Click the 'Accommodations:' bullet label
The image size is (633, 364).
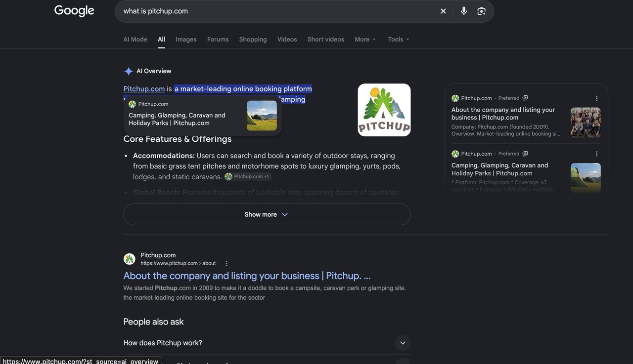pos(164,156)
